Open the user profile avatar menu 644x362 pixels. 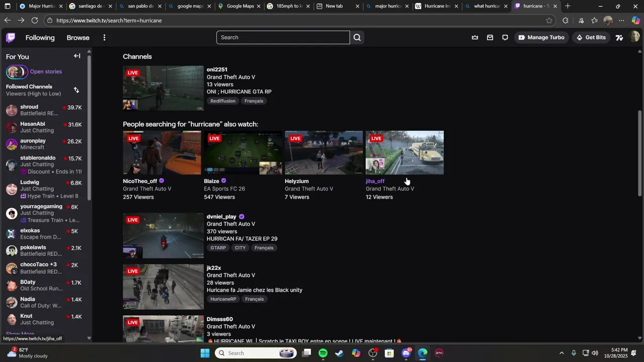(634, 37)
